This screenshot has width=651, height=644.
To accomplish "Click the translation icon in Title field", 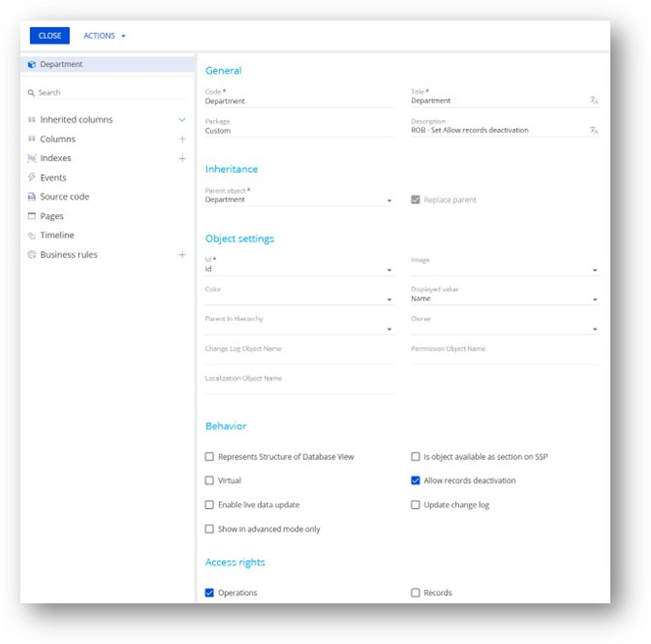I will click(x=594, y=101).
